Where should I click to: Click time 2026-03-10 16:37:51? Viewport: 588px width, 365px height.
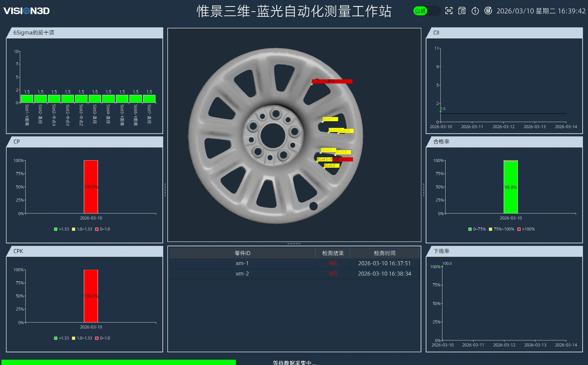point(384,263)
